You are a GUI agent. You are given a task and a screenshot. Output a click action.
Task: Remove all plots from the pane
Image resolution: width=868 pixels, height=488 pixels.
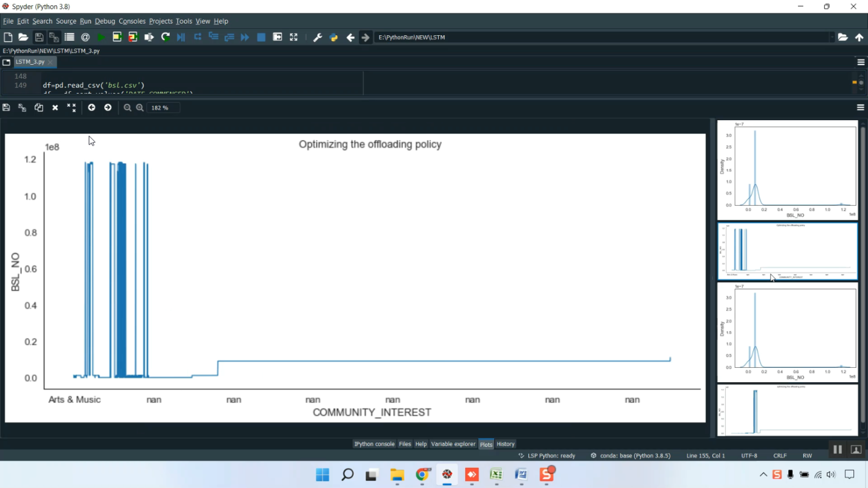click(x=71, y=108)
